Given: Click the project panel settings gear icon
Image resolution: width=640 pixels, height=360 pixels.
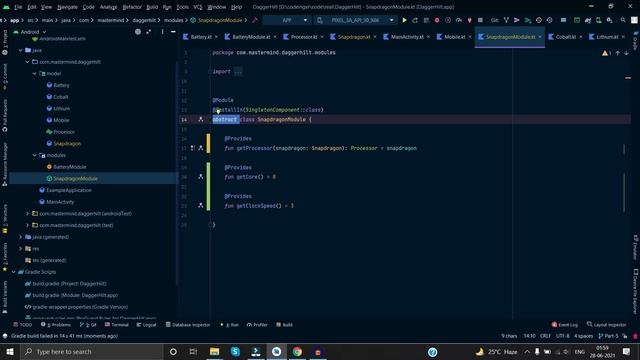Looking at the screenshot, I should (x=162, y=31).
